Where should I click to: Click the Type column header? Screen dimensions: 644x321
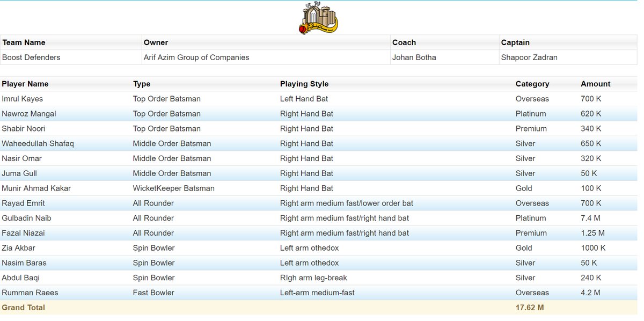tap(142, 84)
